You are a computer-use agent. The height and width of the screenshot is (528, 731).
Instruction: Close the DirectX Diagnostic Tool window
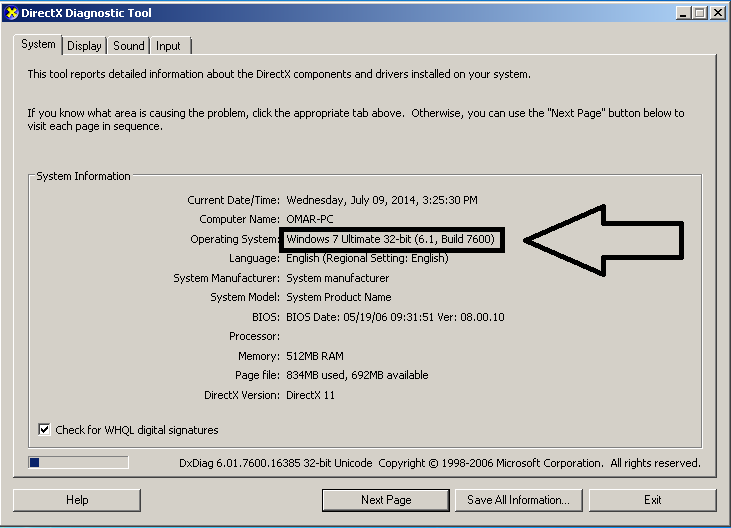[x=717, y=13]
